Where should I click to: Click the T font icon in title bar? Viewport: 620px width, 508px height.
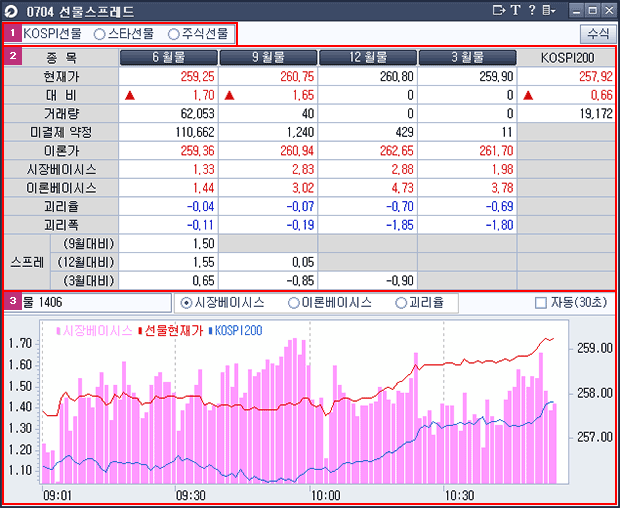point(515,10)
